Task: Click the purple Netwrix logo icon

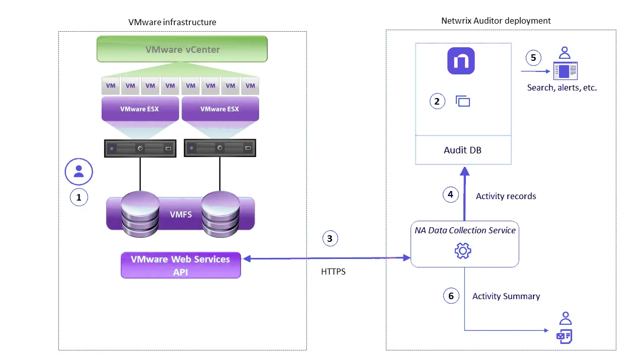Action: 461,61
